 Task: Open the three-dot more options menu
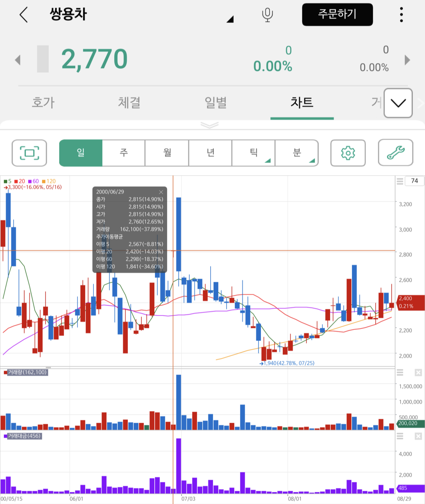coord(401,15)
